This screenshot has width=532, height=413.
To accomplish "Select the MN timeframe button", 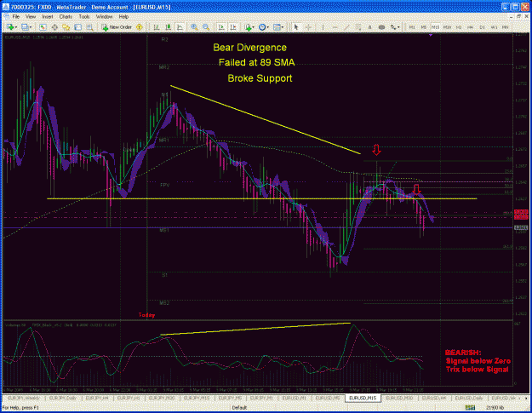I will [x=506, y=27].
